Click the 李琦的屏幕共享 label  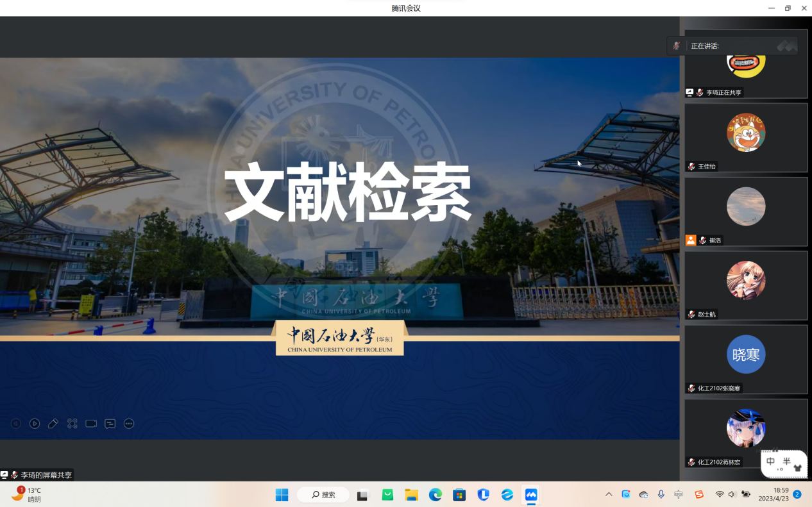point(46,475)
